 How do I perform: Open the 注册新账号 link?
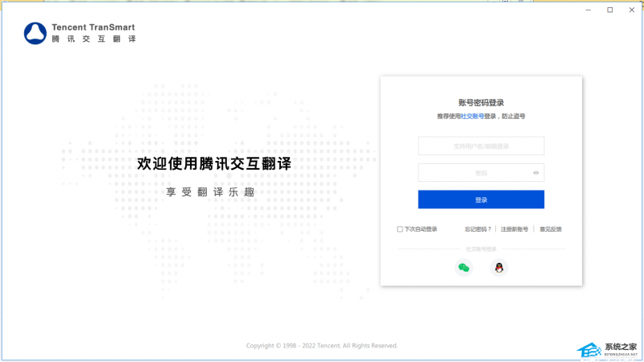point(514,229)
